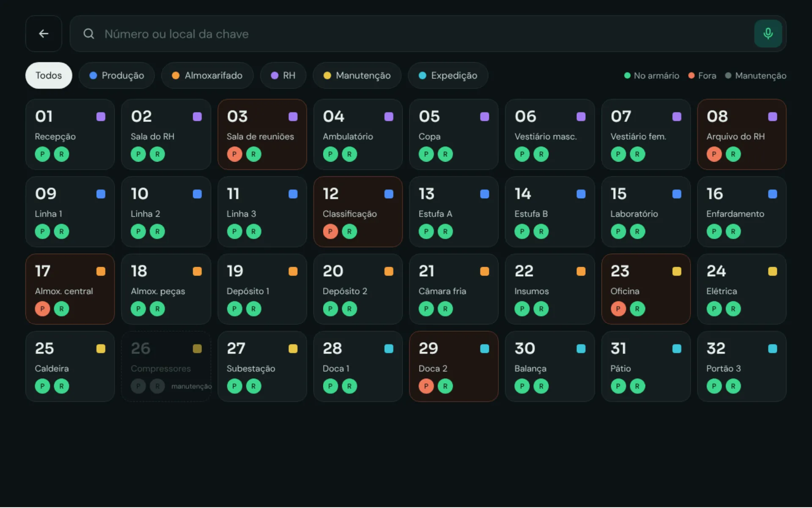Image resolution: width=812 pixels, height=508 pixels.
Task: Filter keys by Manutenção sector
Action: (x=357, y=76)
